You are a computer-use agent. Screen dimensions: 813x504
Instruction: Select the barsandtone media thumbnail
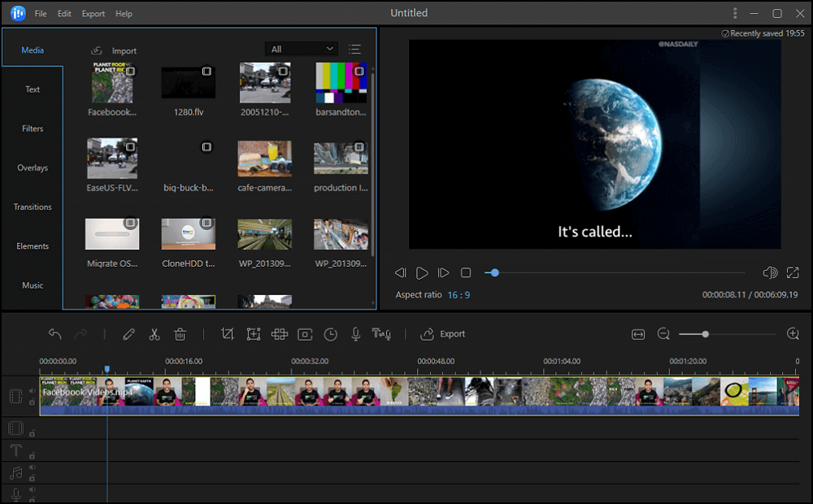pos(341,83)
